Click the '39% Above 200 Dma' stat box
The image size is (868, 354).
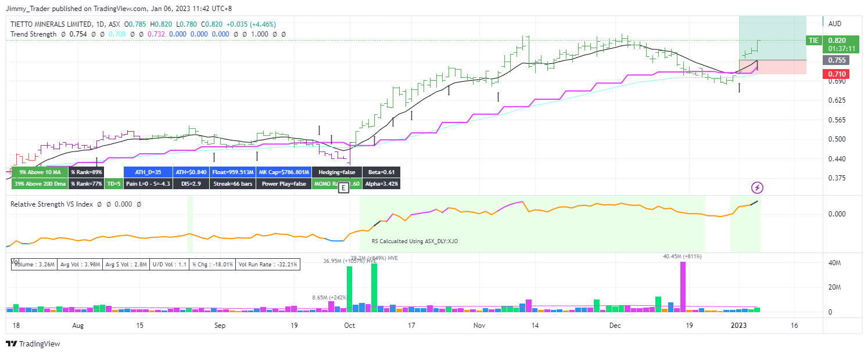click(39, 183)
